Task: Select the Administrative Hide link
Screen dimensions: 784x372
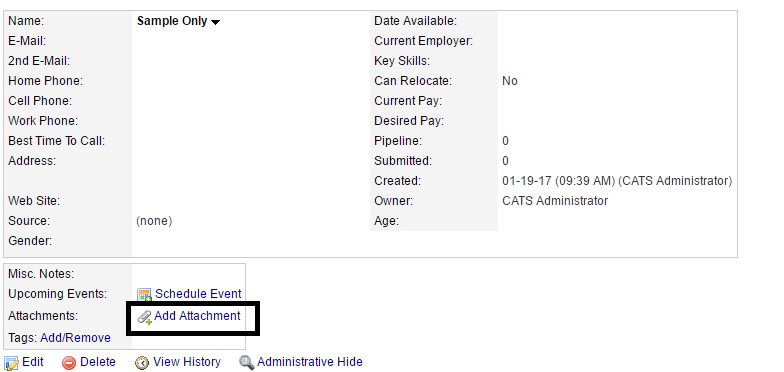Action: click(x=310, y=362)
